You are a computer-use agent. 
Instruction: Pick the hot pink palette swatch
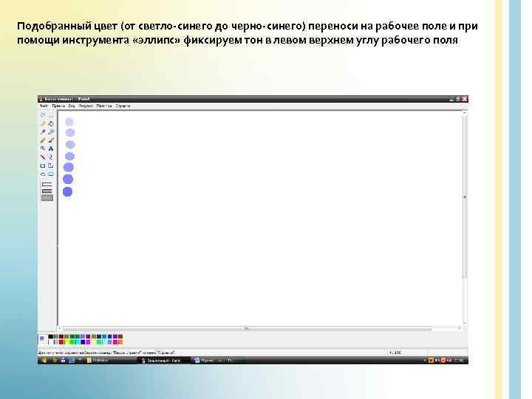click(115, 342)
